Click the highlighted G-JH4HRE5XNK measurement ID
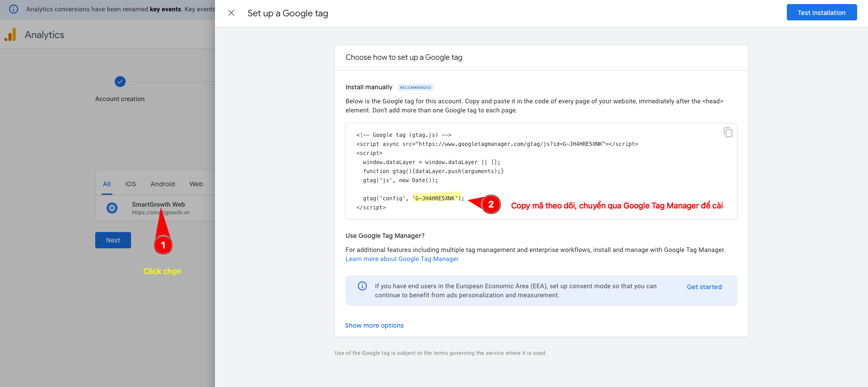868x387 pixels. (x=437, y=198)
